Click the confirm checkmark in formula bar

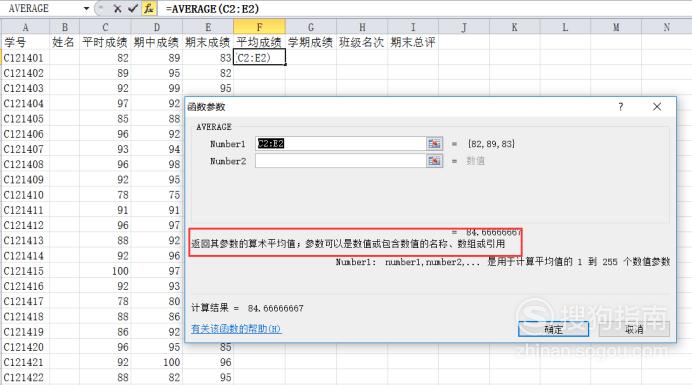tap(133, 8)
